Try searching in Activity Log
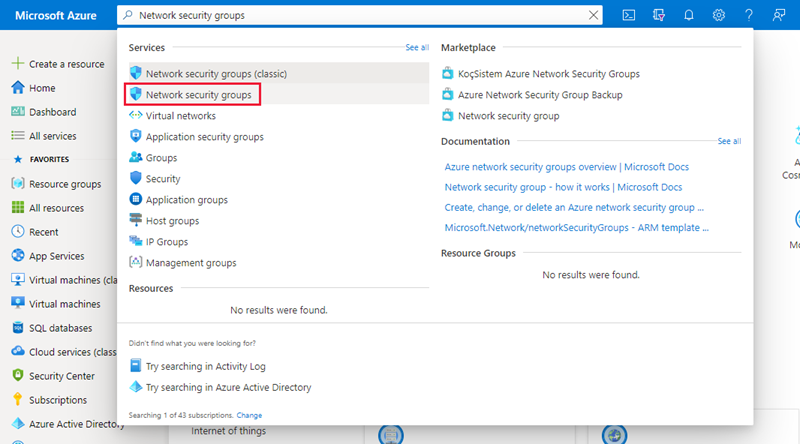The width and height of the screenshot is (800, 444). [x=205, y=366]
